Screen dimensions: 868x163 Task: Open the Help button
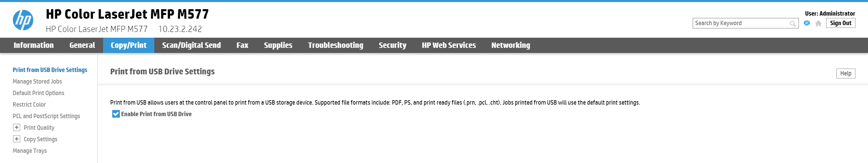coord(846,73)
